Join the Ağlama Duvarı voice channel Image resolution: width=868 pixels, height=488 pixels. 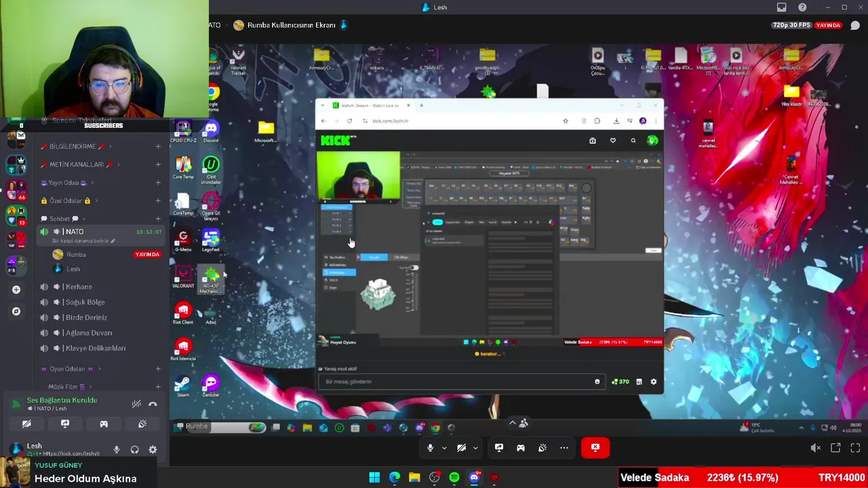tap(100, 333)
